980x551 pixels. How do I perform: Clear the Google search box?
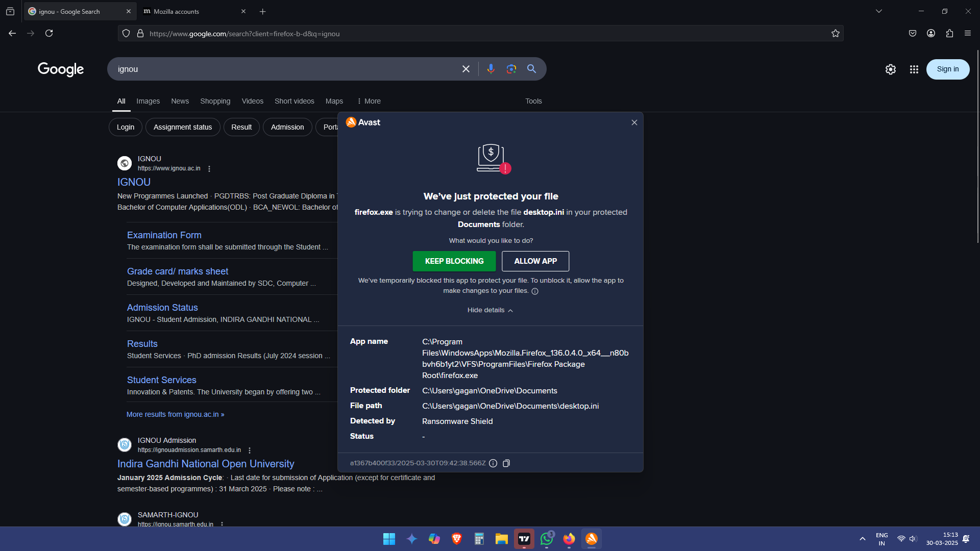tap(465, 69)
